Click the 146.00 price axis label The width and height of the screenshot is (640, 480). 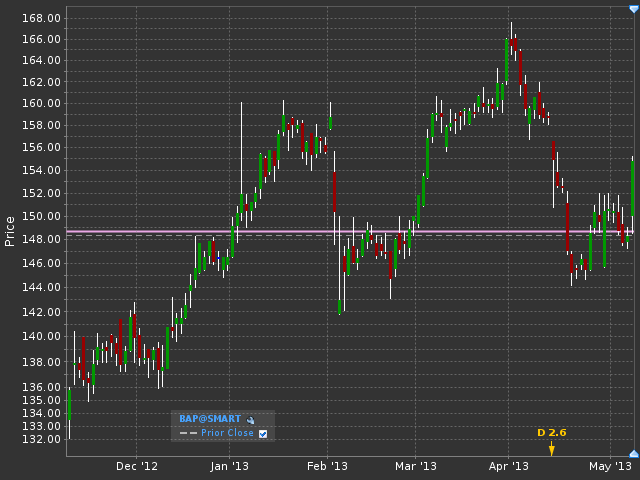point(41,263)
